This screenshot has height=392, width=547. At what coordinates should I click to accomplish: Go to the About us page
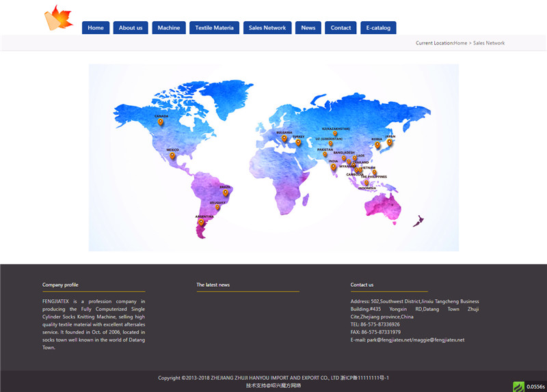click(x=131, y=28)
